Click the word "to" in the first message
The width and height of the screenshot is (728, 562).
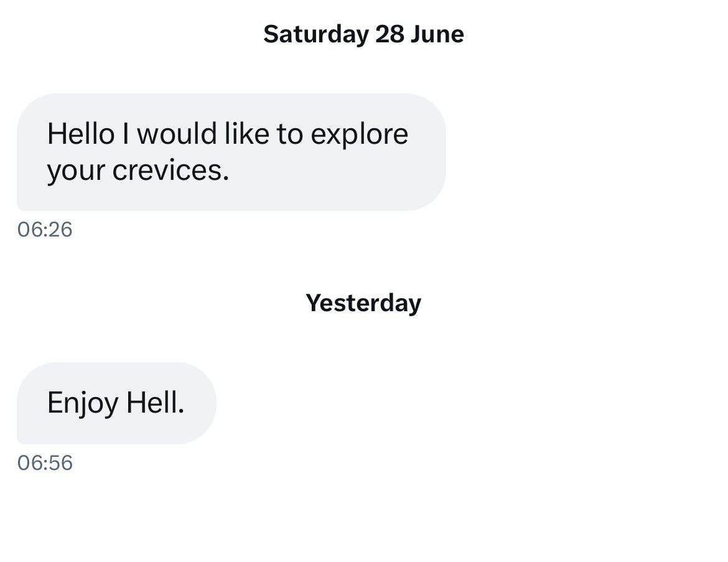pyautogui.click(x=289, y=134)
